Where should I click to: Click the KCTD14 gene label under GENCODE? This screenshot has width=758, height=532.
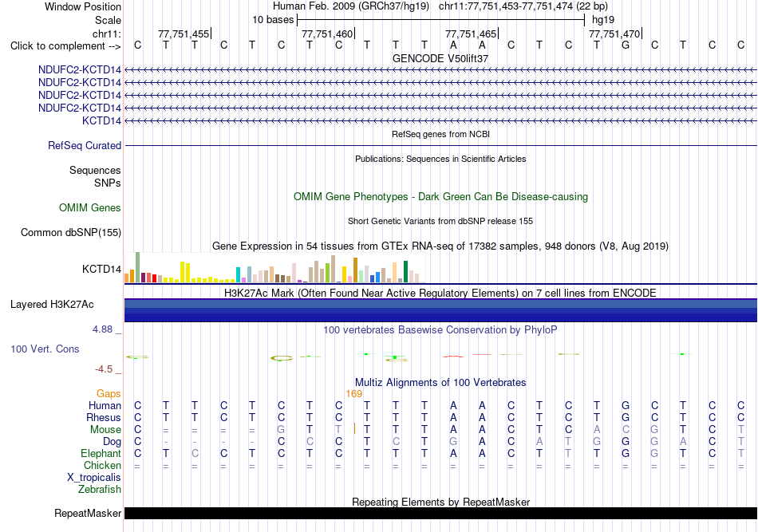point(101,120)
